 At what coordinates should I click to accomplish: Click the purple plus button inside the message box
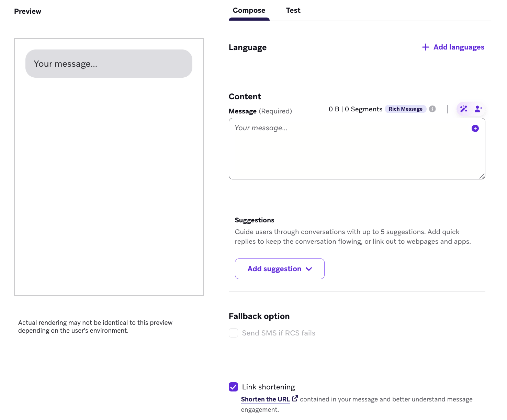pos(475,128)
